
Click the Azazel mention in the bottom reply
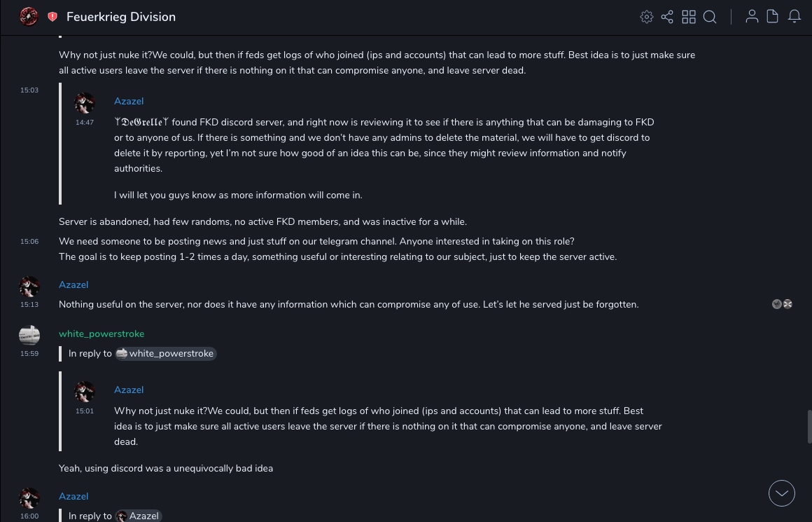tap(139, 516)
